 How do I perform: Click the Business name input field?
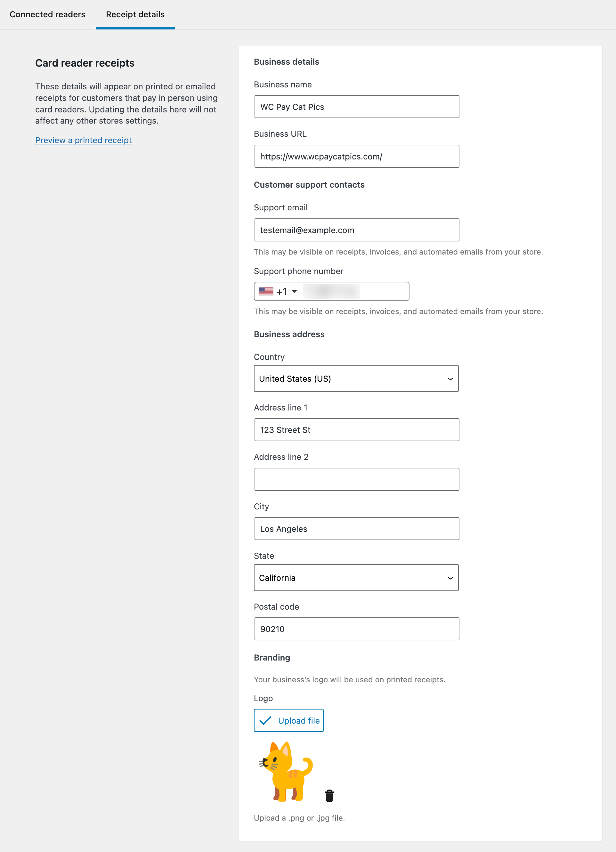(356, 107)
